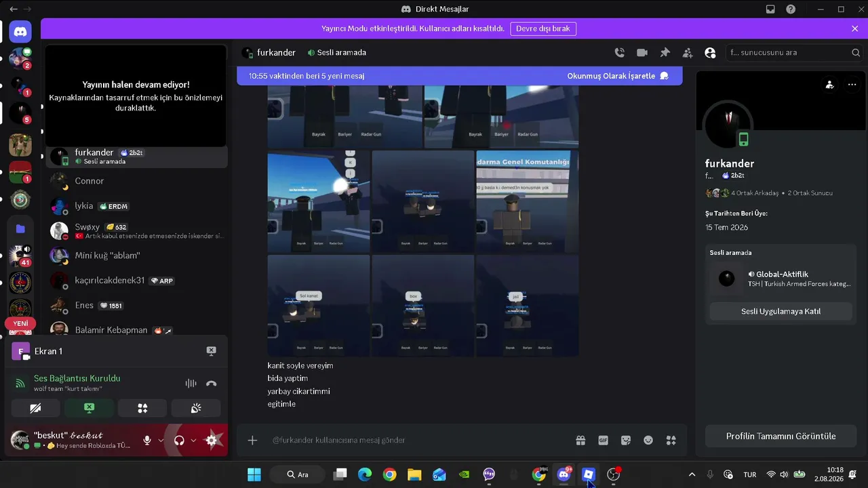The width and height of the screenshot is (868, 488).
Task: Open the sticker picker
Action: (x=626, y=440)
